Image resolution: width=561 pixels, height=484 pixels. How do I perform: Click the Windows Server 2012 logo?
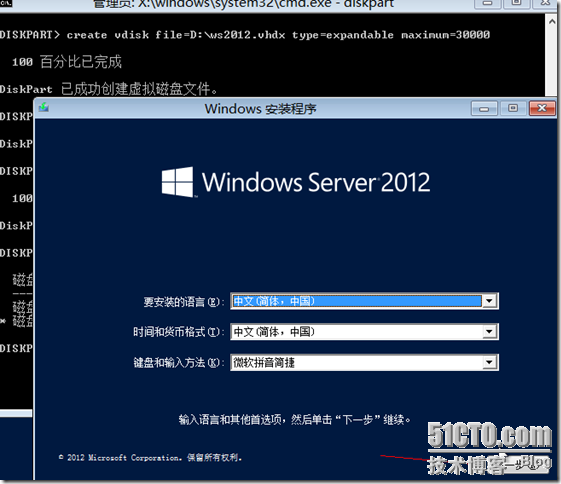pyautogui.click(x=296, y=182)
